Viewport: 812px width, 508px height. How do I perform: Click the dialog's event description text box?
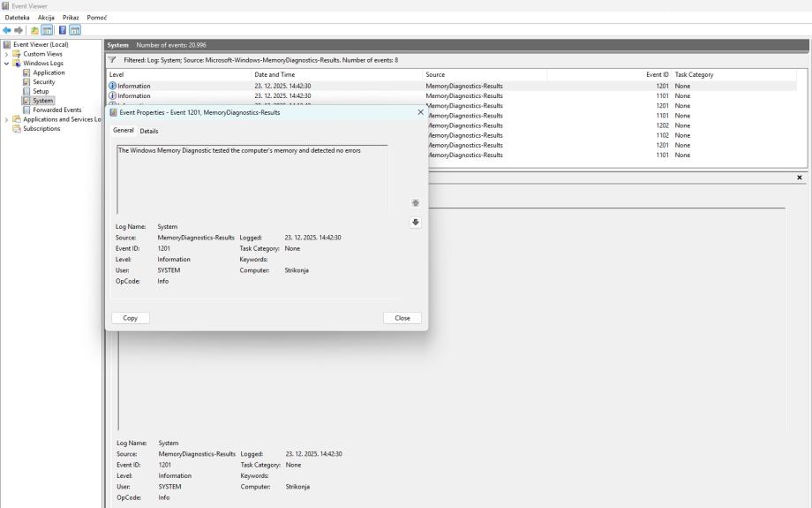(x=252, y=179)
